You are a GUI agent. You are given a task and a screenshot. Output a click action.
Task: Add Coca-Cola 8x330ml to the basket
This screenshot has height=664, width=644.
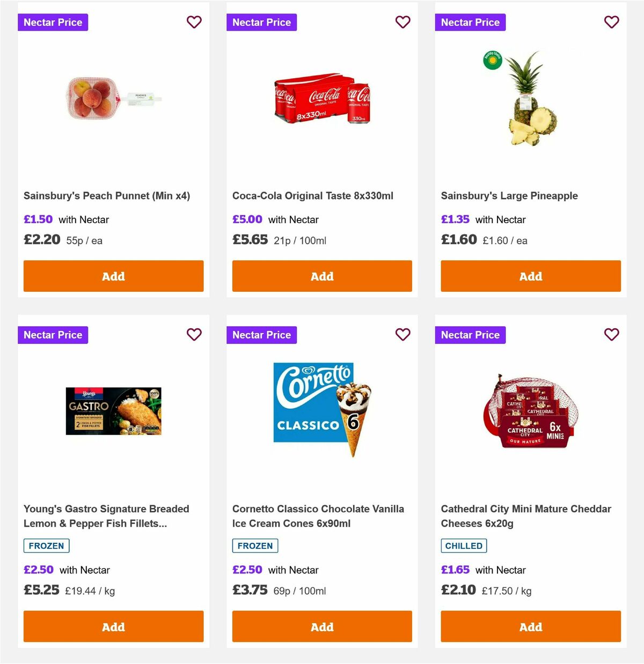coord(322,276)
